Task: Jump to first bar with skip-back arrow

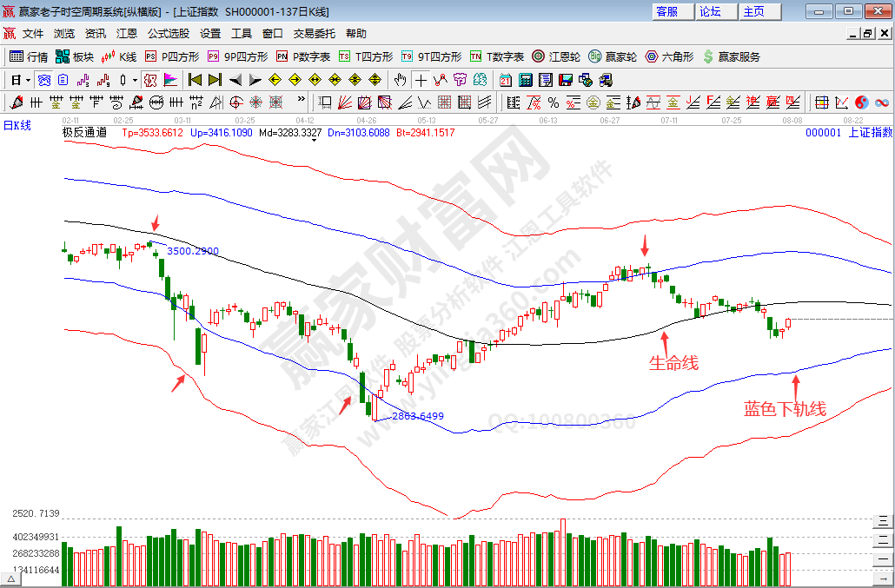Action: coord(195,80)
